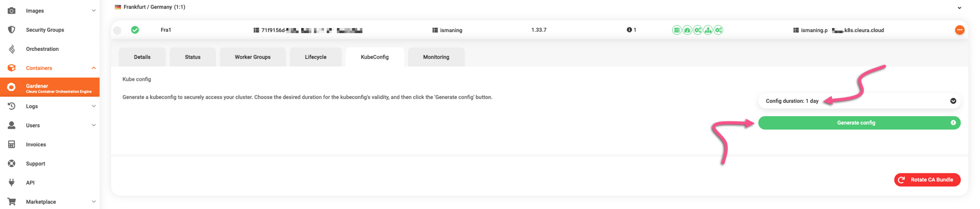980x209 pixels.
Task: Click the grid icon before cluster ID 71f9156d
Action: pyautogui.click(x=256, y=30)
